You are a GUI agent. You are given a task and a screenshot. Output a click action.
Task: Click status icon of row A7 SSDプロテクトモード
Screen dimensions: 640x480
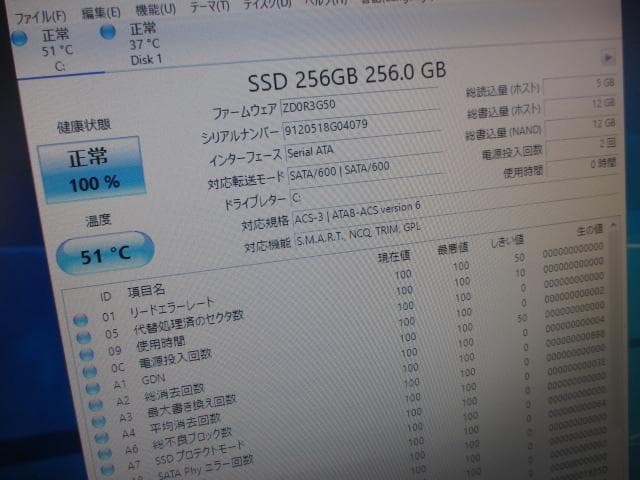tap(107, 469)
